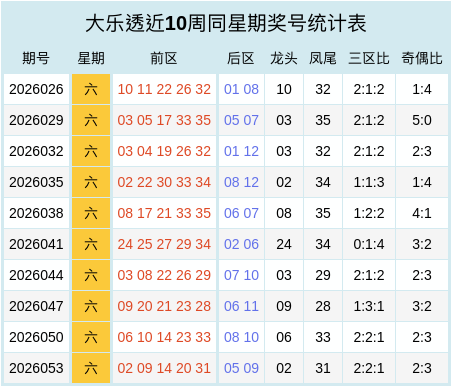Click the 1:3:1 zone ratio cell
Screen dimensions: 452x387
coord(369,306)
